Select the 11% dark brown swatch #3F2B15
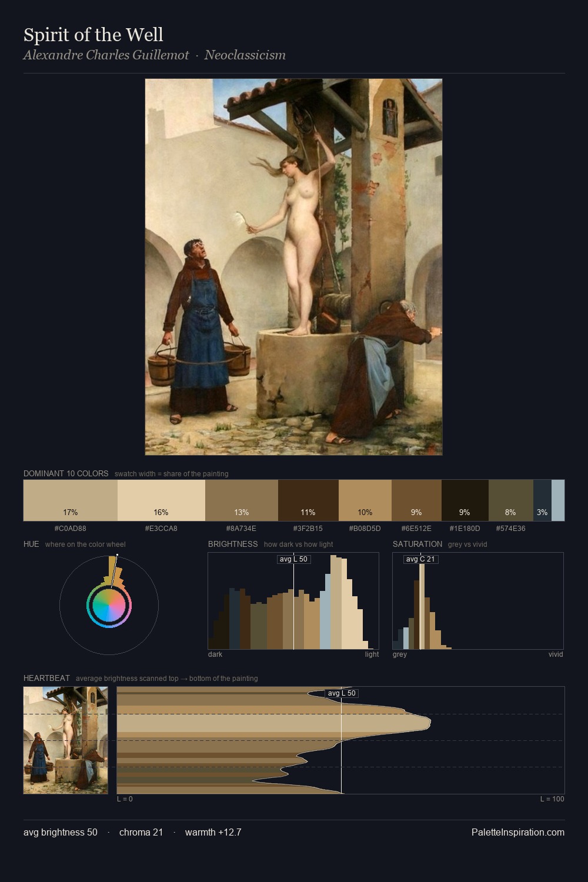Image resolution: width=588 pixels, height=882 pixels. click(308, 500)
